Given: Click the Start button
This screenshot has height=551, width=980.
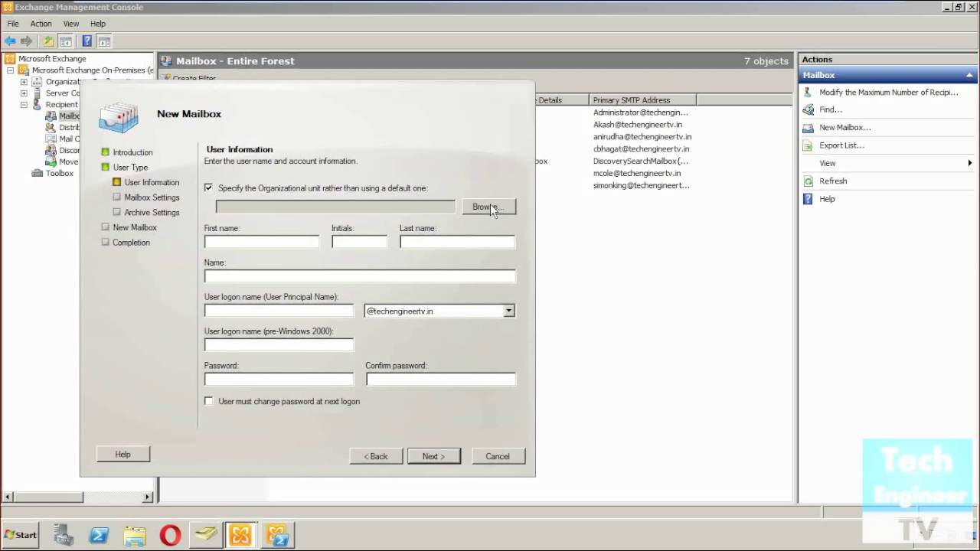Looking at the screenshot, I should 21,535.
